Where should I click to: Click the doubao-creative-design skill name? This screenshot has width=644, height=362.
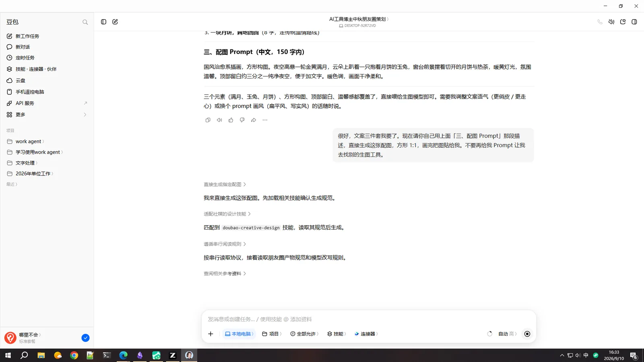pos(251,228)
